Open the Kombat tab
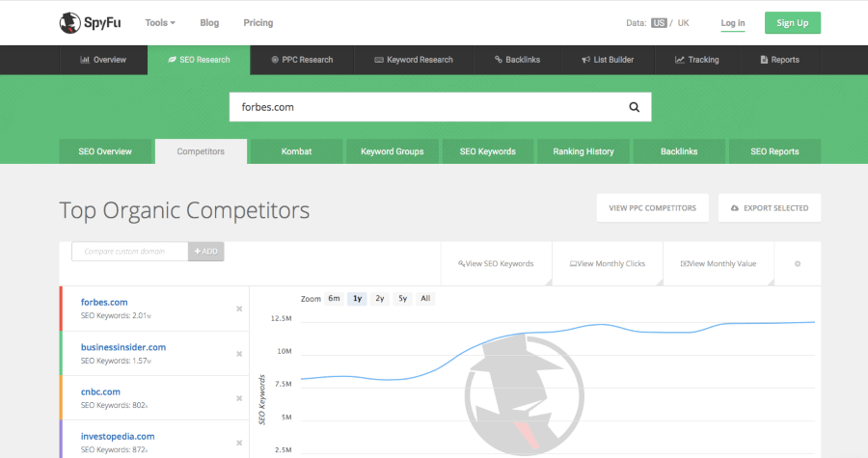 296,151
